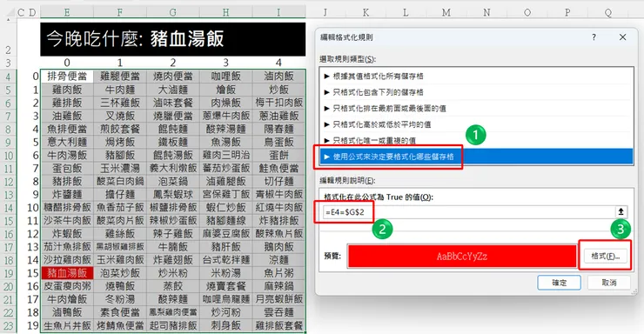Click the cell 皮蛋瘦肉粥
Screen dimensions: 644x334
[67, 286]
